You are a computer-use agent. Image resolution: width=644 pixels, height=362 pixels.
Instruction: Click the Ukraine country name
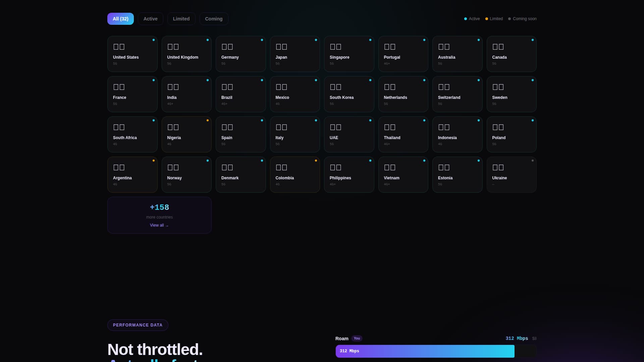click(x=499, y=178)
